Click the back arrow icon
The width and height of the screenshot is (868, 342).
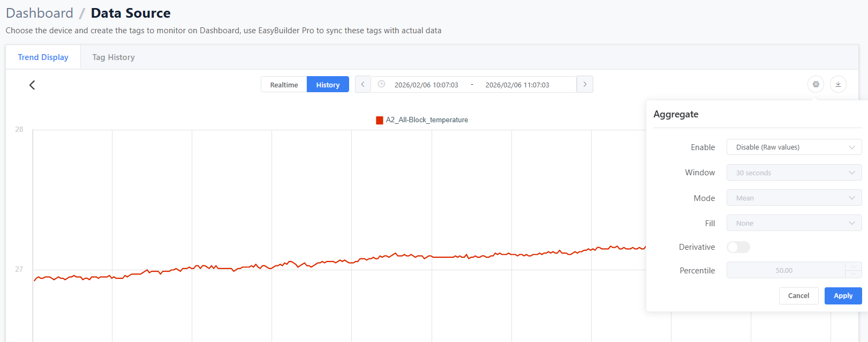pyautogui.click(x=32, y=85)
